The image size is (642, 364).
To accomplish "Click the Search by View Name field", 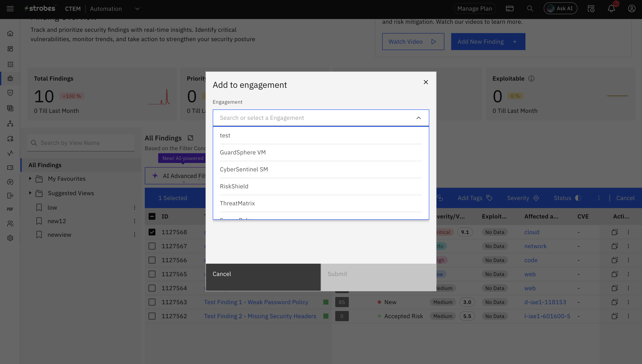I will tap(85, 143).
